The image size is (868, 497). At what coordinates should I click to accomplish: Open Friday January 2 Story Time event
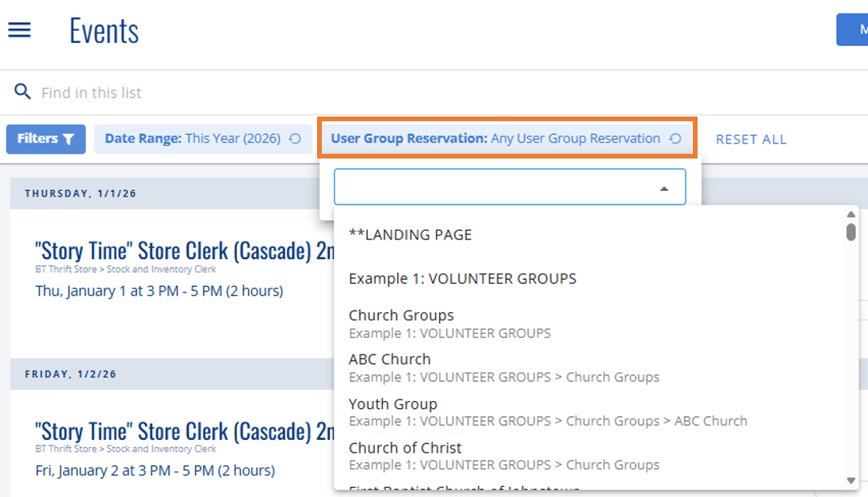tap(185, 431)
